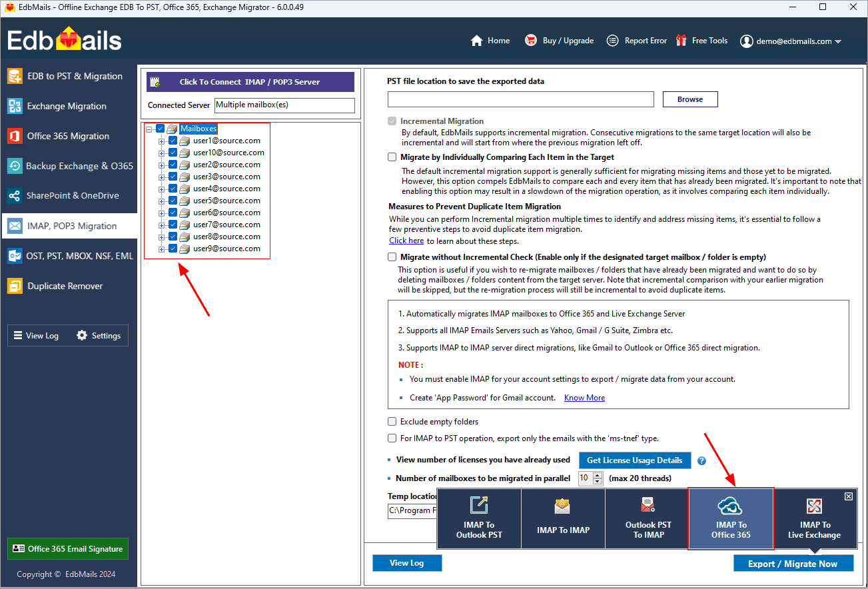
Task: Expand the user4@source.com tree node
Action: coord(162,189)
